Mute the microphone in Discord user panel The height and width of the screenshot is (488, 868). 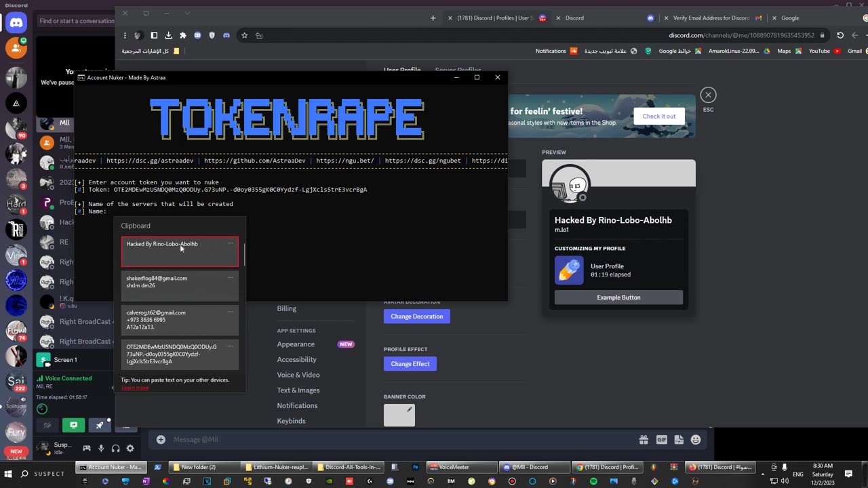point(101,448)
